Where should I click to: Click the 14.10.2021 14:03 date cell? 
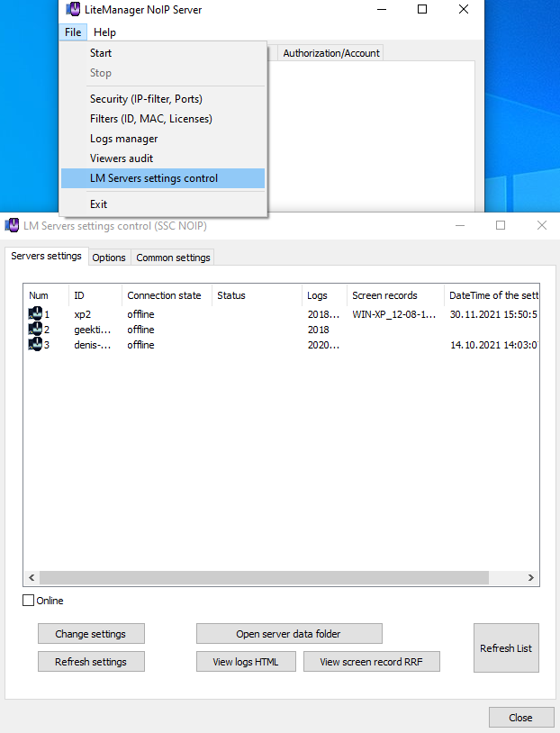click(x=494, y=345)
